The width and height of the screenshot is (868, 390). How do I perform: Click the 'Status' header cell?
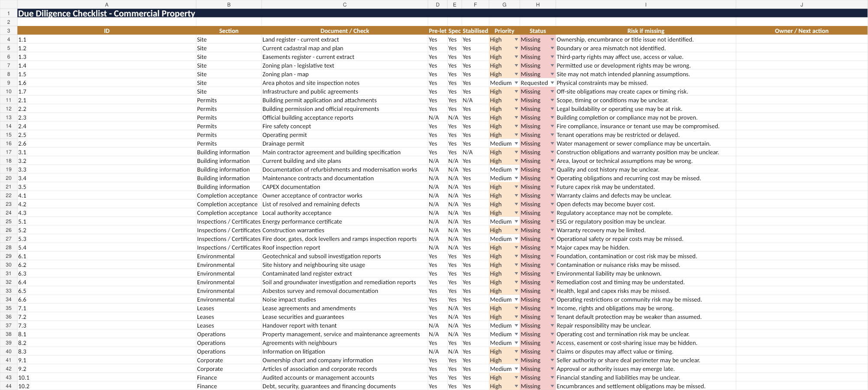[x=538, y=31]
